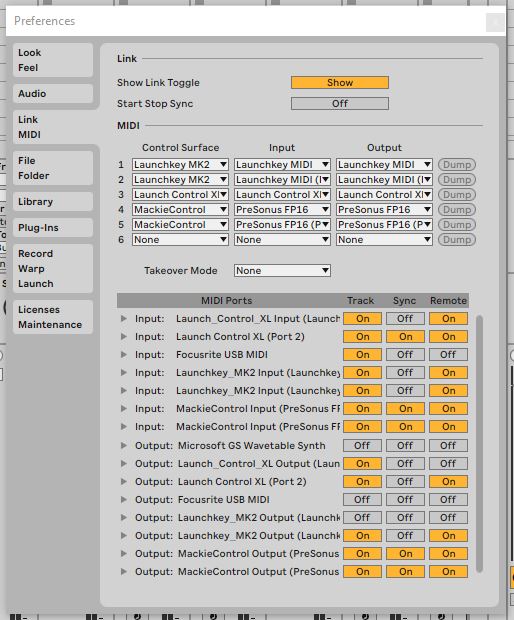Open Input dropdown in row 2

[282, 180]
